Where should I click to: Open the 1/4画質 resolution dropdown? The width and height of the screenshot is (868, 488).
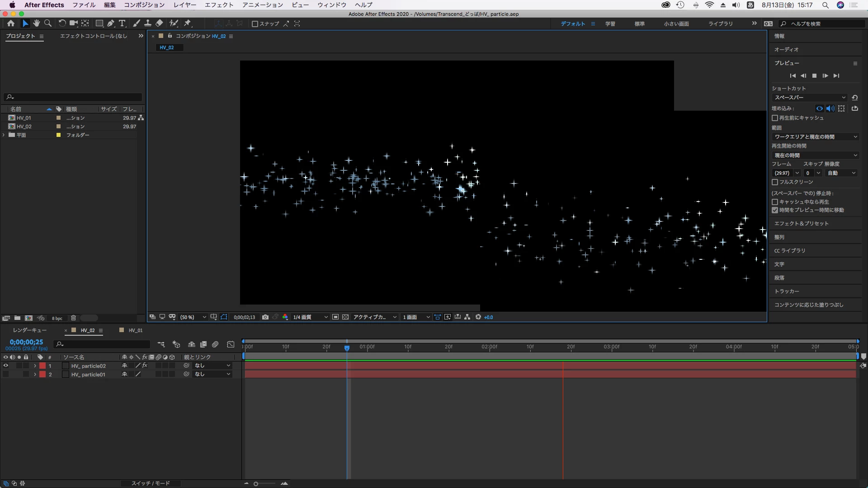pyautogui.click(x=310, y=317)
